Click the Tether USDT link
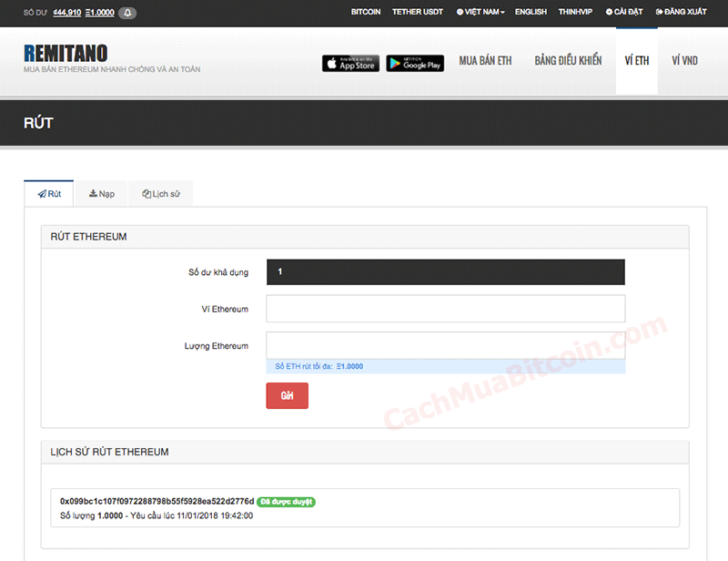 (x=418, y=12)
